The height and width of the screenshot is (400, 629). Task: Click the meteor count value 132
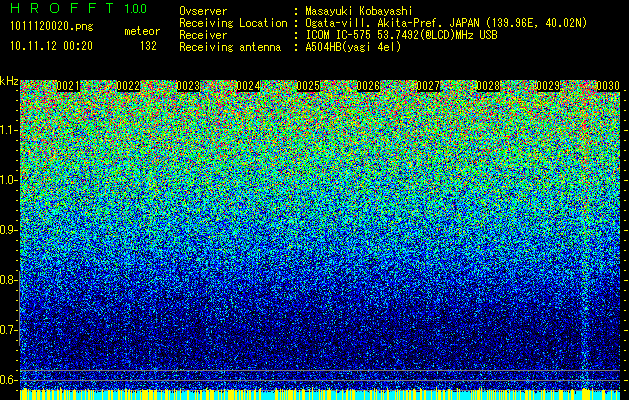148,46
